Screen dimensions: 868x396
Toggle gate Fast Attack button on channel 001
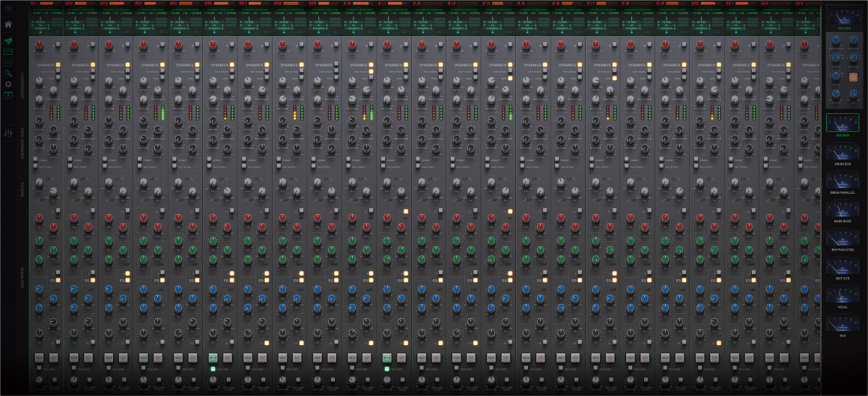click(35, 165)
